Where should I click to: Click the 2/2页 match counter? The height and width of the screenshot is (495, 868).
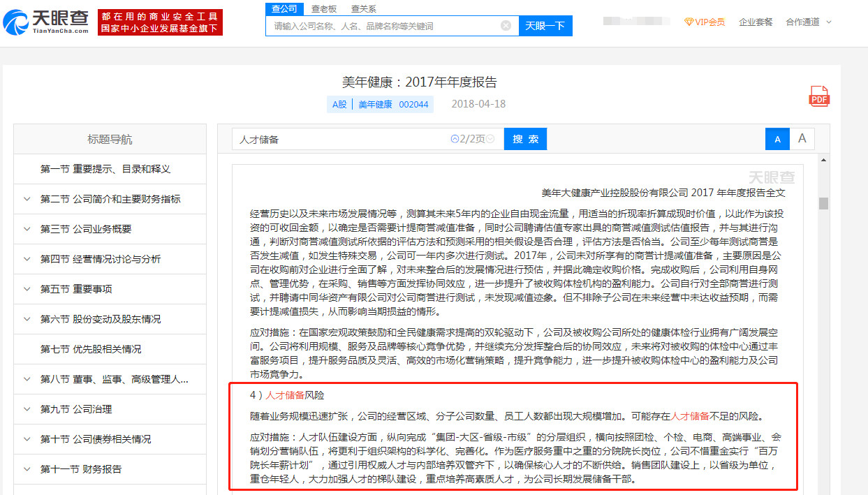472,139
